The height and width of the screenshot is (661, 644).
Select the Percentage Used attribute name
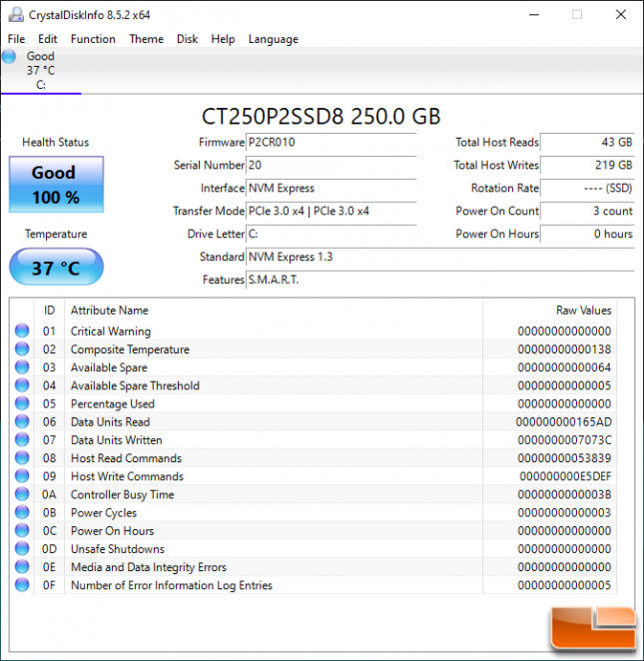[113, 403]
